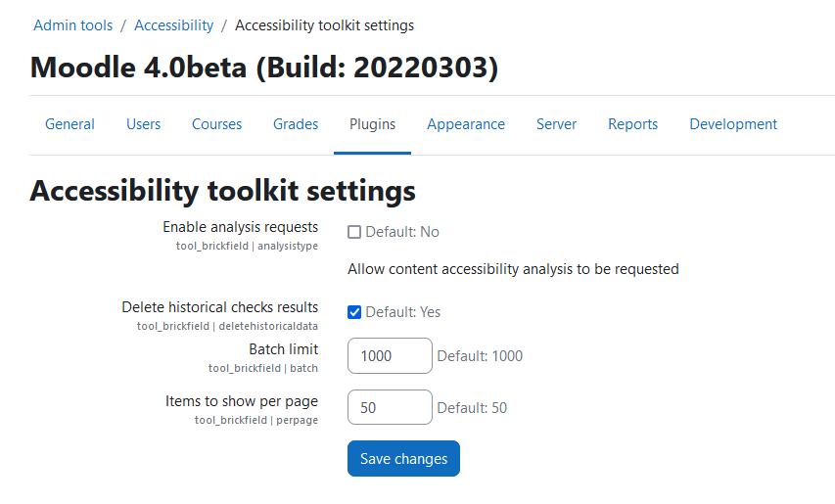The image size is (835, 504).
Task: Click the Enable analysis requests label
Action: [x=240, y=227]
